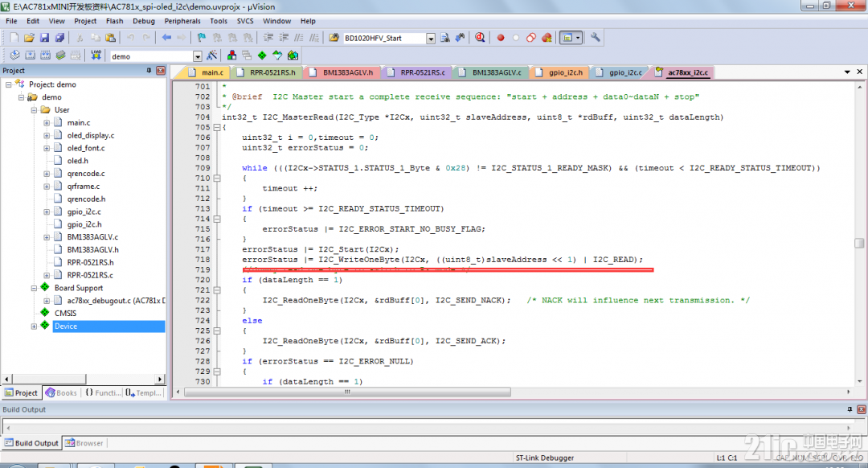Click the Open file folder icon
Viewport: 868px width, 468px height.
click(x=29, y=38)
